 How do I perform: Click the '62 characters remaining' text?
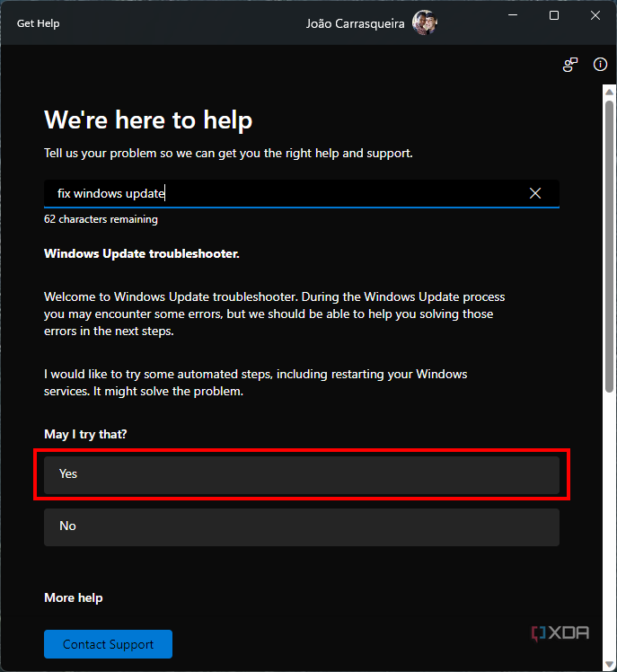[x=101, y=219]
